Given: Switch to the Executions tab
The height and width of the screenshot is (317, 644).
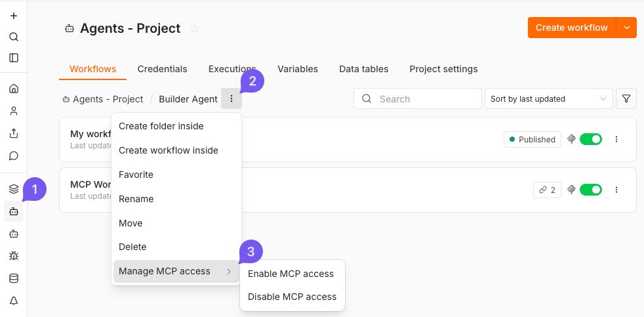Looking at the screenshot, I should (232, 69).
